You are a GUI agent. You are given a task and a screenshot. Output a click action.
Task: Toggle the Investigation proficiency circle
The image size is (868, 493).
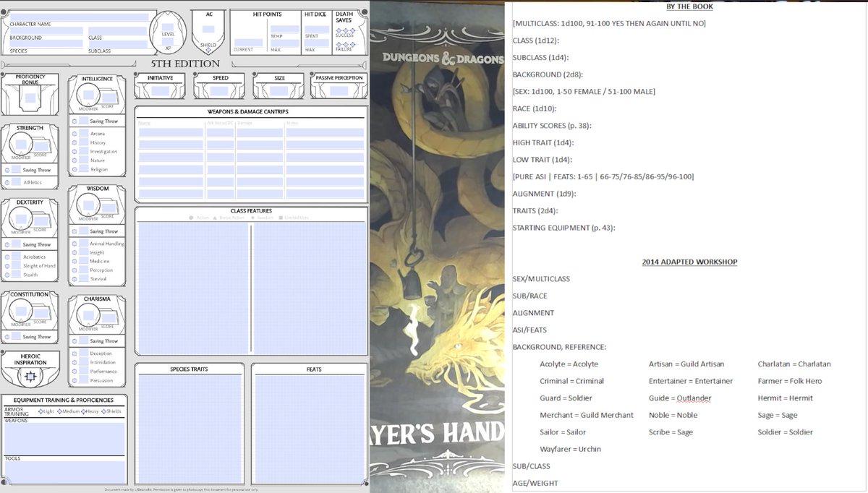[75, 151]
